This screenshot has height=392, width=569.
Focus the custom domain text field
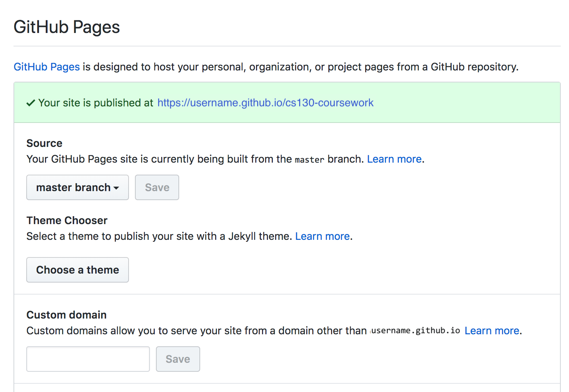point(88,359)
